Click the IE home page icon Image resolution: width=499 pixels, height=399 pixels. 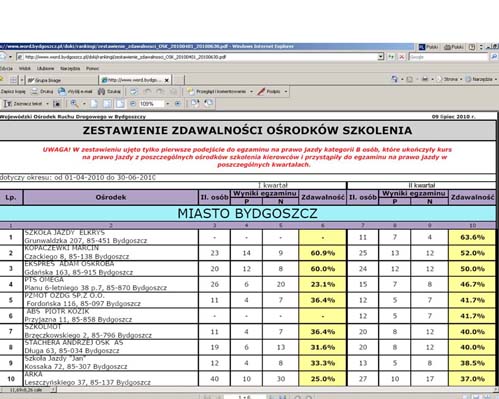pos(395,79)
